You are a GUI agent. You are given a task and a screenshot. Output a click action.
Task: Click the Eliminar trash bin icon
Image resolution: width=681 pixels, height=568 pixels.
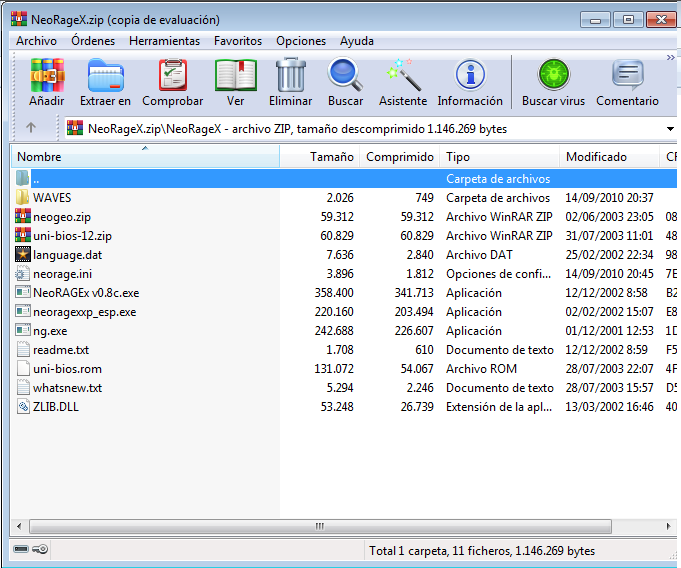[x=291, y=75]
